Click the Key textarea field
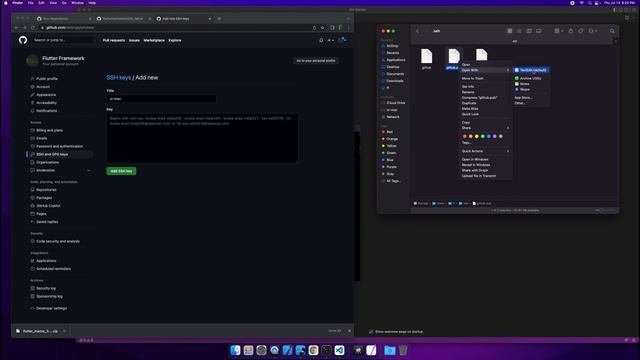 202,138
